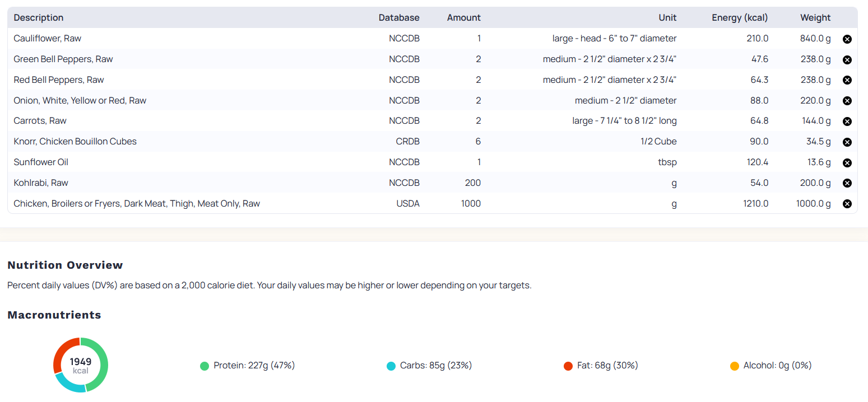Click energy value 1210.0 for Chicken
Viewport: 868px width, 402px height.
point(756,204)
